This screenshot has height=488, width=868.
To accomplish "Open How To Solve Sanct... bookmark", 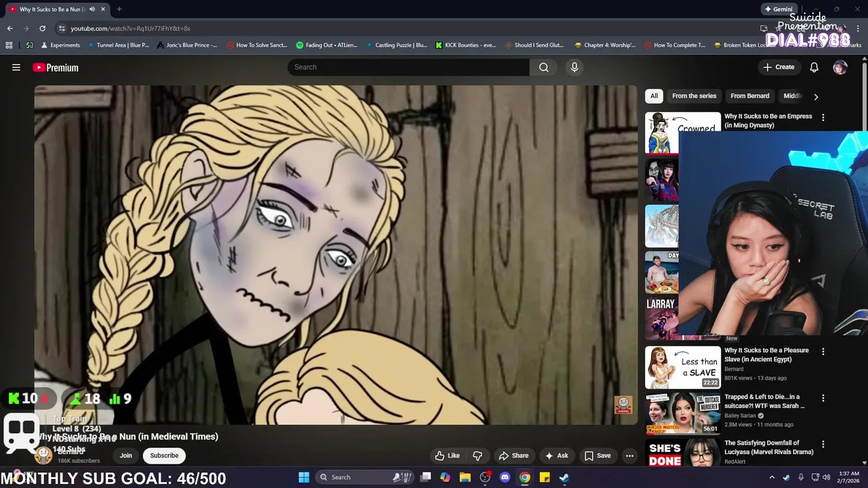I will coord(257,45).
